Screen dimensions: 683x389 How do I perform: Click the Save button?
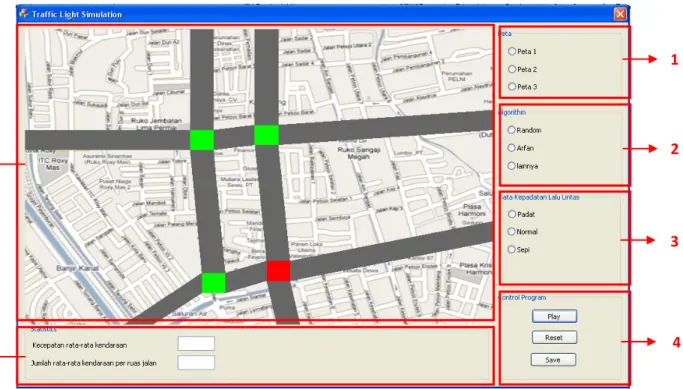pos(553,360)
